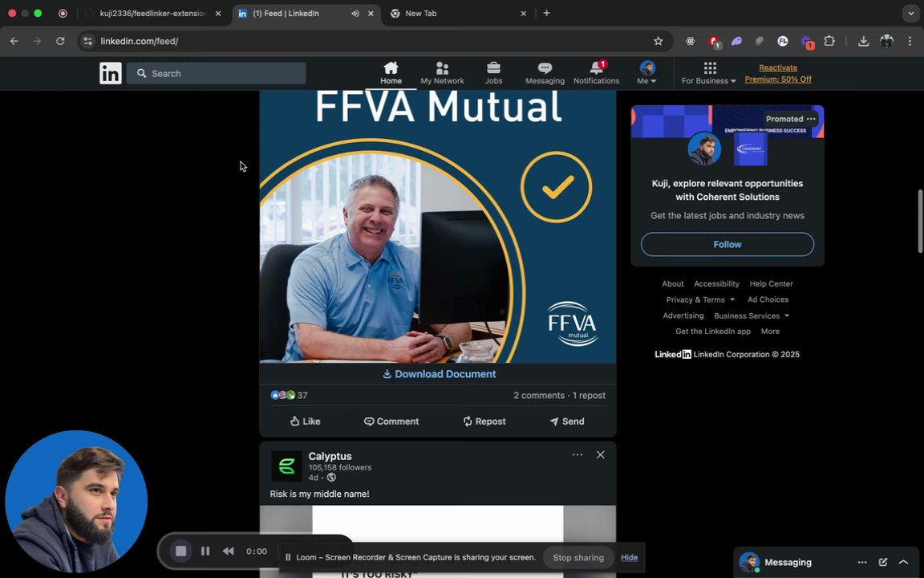Pause the Loom recording

coord(205,551)
